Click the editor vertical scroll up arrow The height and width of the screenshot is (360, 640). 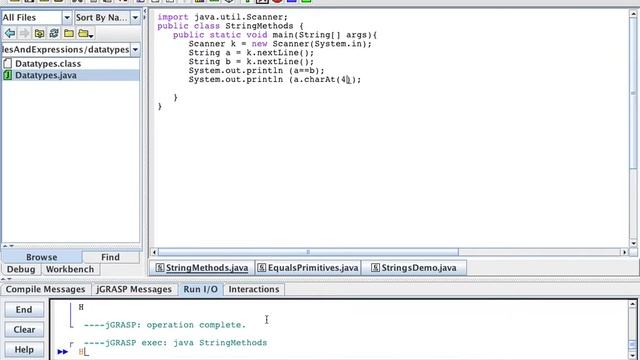click(633, 14)
